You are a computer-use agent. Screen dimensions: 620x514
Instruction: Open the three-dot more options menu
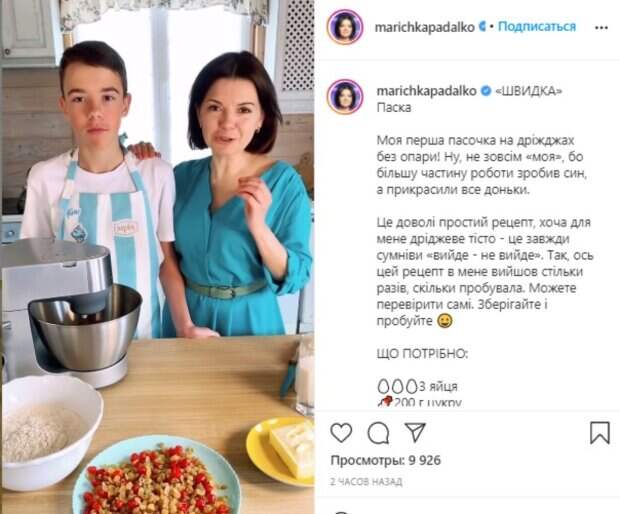click(601, 28)
